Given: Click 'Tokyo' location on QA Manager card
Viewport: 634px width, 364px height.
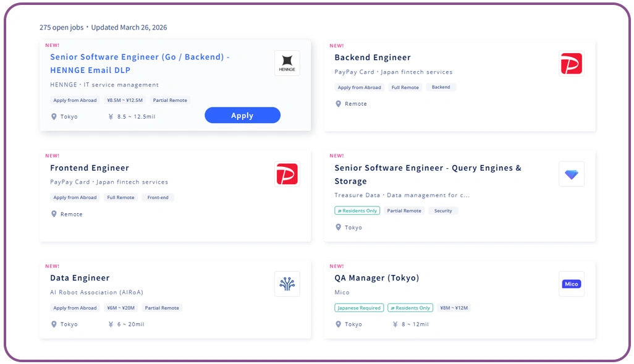Looking at the screenshot, I should 353,324.
